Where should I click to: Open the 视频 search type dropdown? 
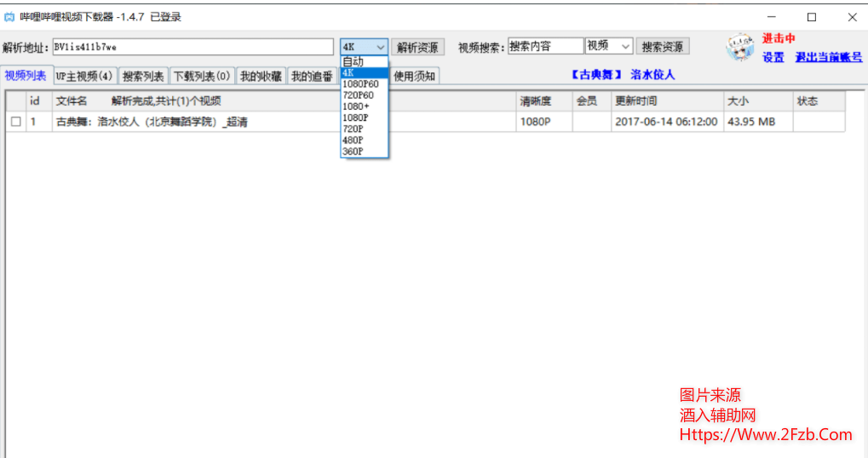point(625,47)
